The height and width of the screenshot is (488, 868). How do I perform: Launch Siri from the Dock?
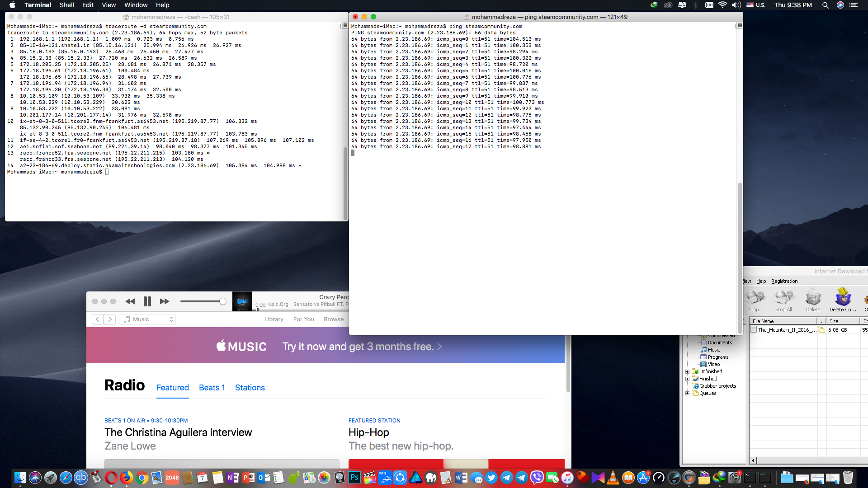click(35, 478)
